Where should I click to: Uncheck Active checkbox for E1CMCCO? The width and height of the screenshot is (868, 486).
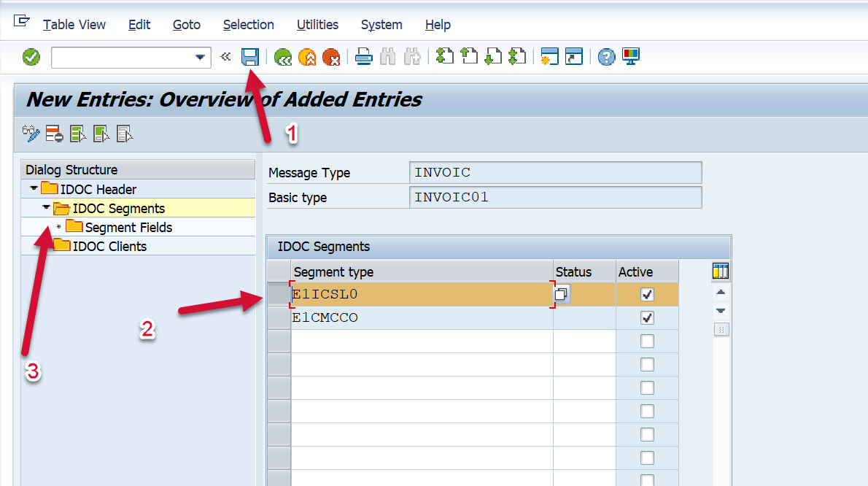click(647, 318)
